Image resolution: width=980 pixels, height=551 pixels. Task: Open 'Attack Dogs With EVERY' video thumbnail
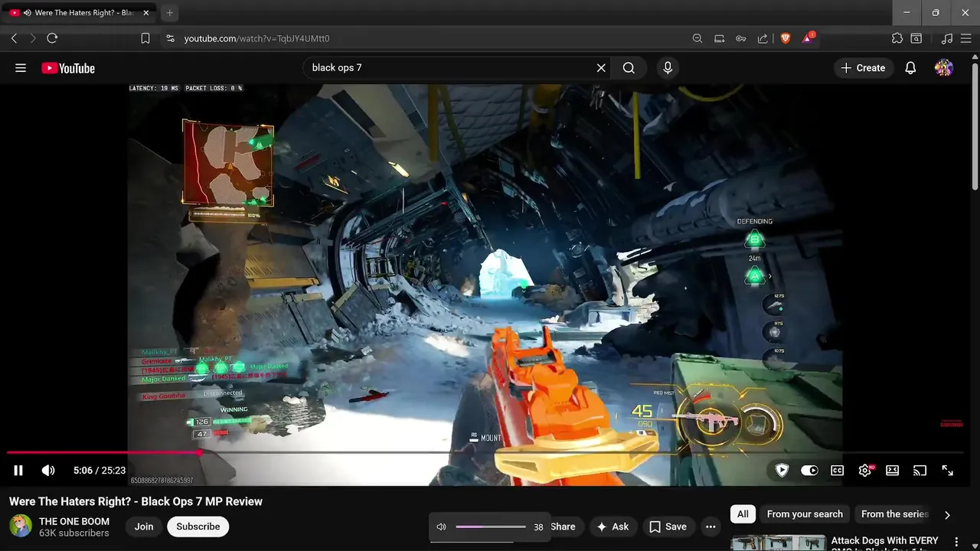pos(778,543)
